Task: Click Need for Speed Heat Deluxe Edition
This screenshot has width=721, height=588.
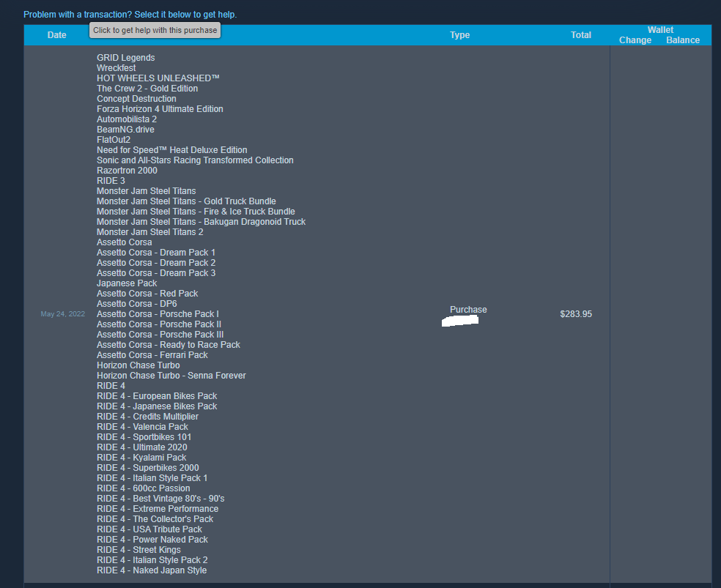Action: (171, 150)
